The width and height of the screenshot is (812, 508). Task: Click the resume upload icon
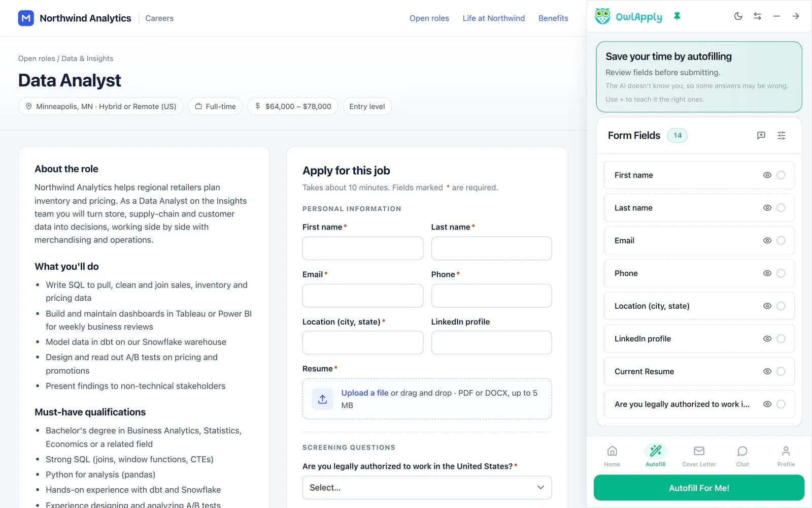(322, 399)
